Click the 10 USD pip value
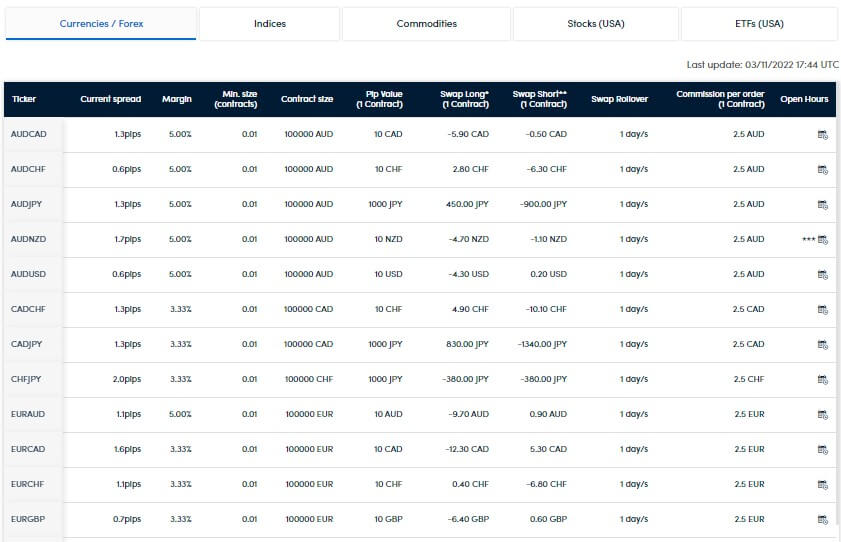841x542 pixels. 388,274
